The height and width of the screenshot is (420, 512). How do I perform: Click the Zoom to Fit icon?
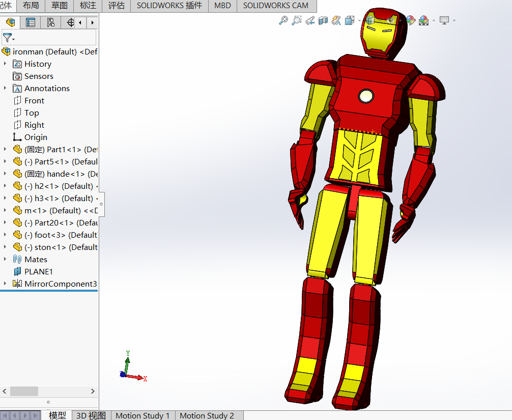coord(283,20)
